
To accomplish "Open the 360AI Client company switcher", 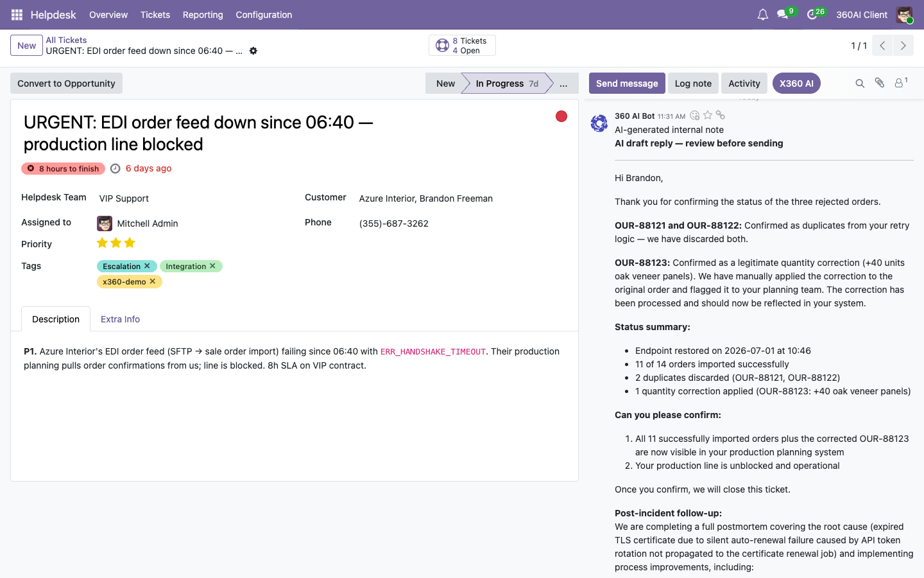I will point(862,15).
